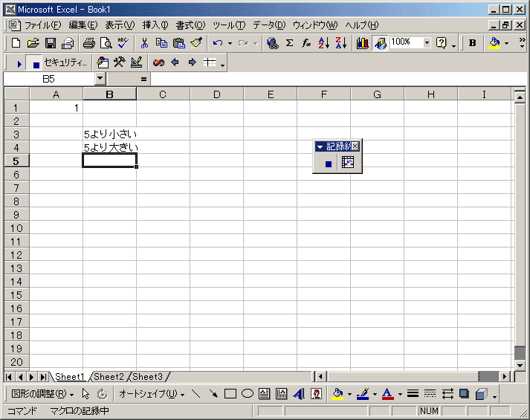The height and width of the screenshot is (420, 530).
Task: Expand line color dropdown arrow on Drawing toolbar
Action: 375,394
